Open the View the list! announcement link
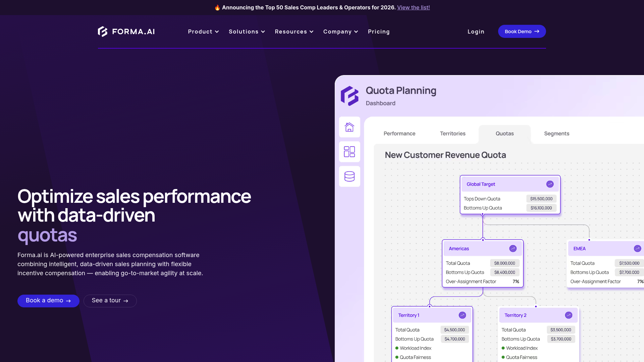 pos(413,7)
